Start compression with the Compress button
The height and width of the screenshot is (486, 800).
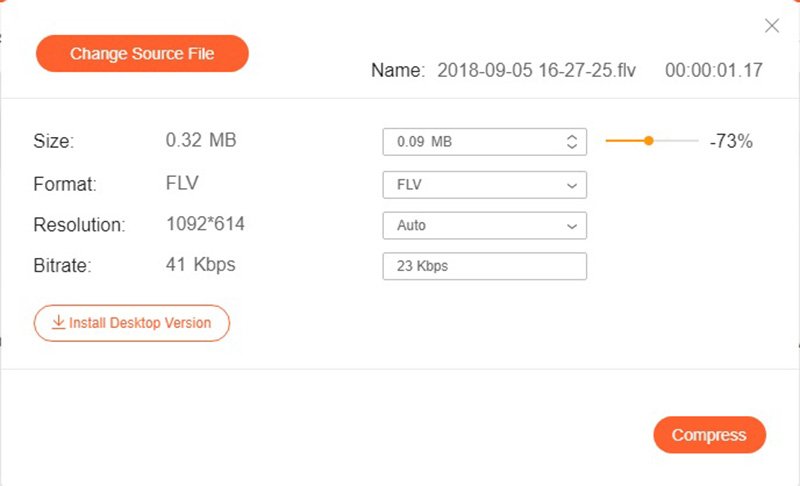709,435
